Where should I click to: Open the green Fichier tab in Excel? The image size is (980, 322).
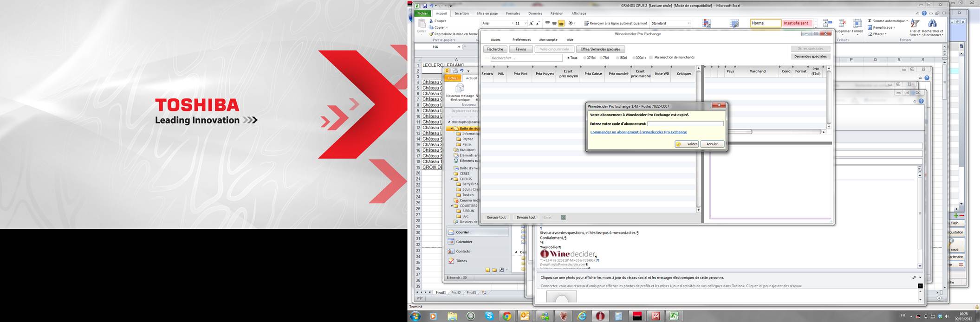[422, 13]
